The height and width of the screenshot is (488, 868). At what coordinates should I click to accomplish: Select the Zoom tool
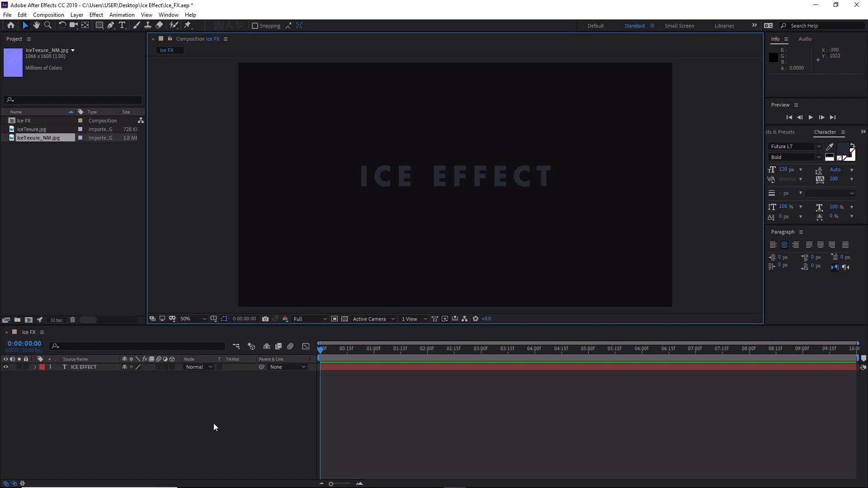(48, 25)
